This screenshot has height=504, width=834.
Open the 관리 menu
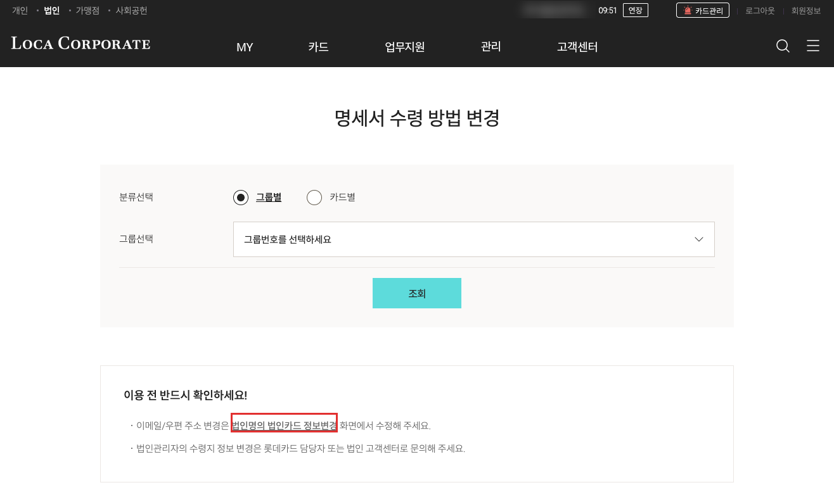[491, 47]
